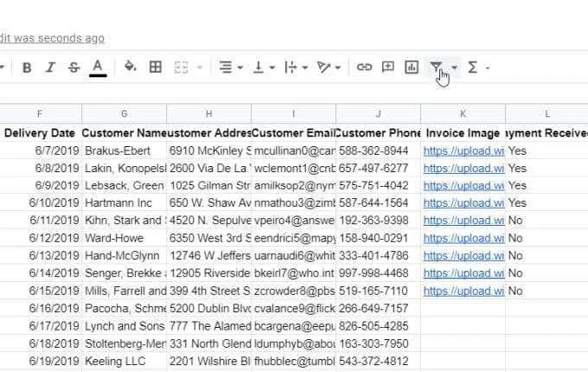Select the Customer Email header cell
Image resolution: width=588 pixels, height=372 pixels.
click(x=294, y=133)
